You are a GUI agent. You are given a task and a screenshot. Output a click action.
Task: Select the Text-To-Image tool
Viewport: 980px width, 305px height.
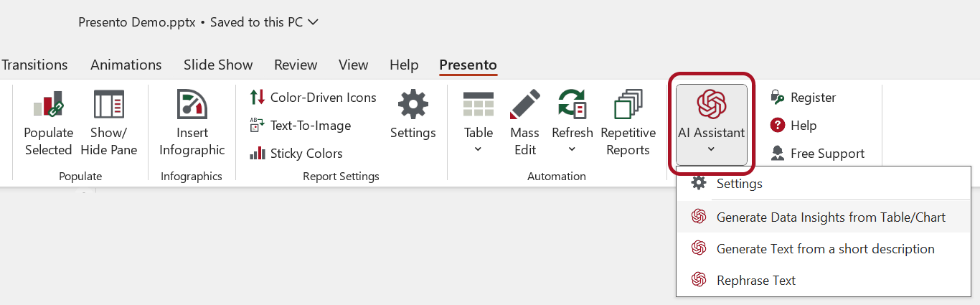[300, 126]
